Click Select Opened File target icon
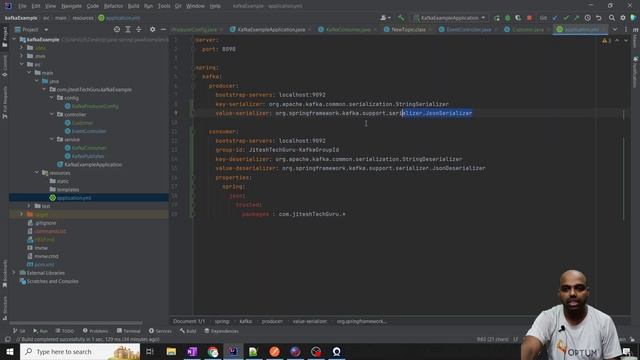This screenshot has height=360, width=640. (x=117, y=29)
